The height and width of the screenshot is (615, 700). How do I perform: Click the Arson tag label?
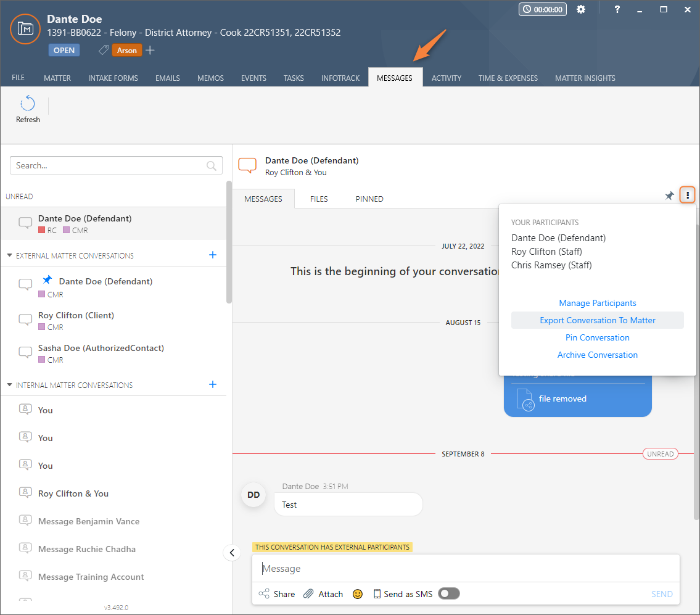pyautogui.click(x=127, y=51)
